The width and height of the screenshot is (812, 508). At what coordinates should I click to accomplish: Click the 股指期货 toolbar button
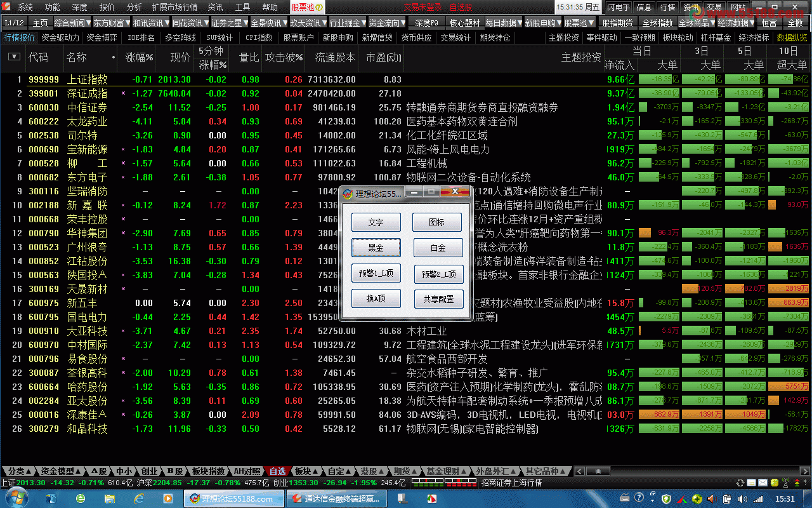click(617, 23)
